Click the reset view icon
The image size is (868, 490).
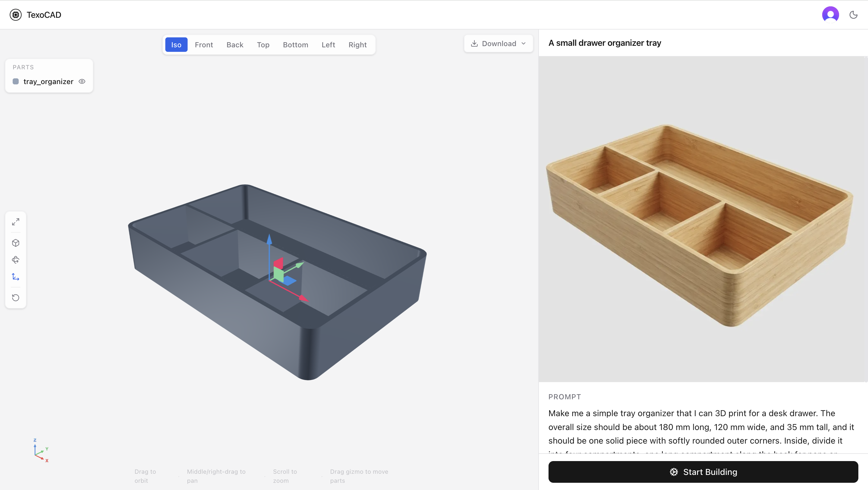(15, 297)
